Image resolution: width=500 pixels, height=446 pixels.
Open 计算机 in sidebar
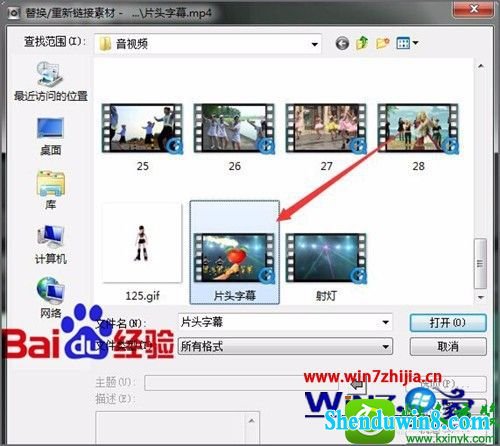(x=50, y=245)
